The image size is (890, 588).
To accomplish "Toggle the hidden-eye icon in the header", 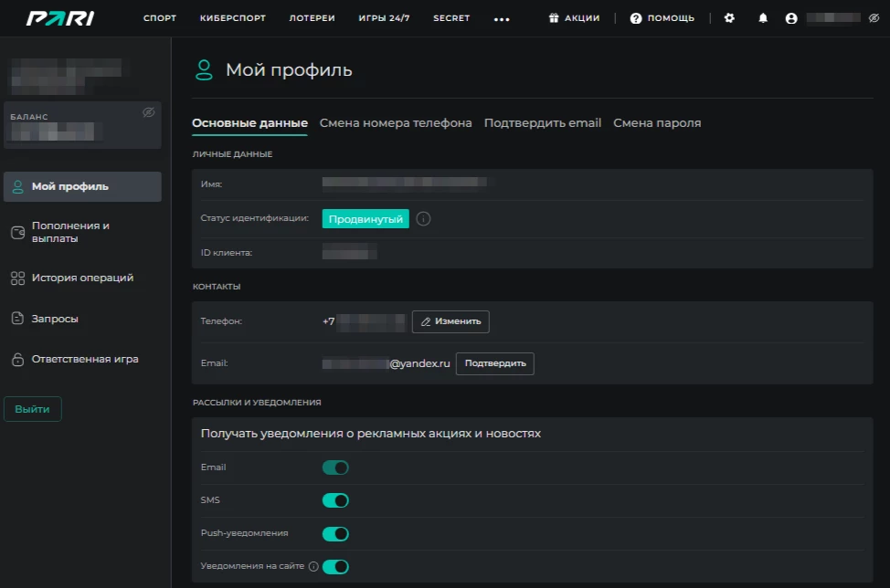I will click(x=874, y=18).
